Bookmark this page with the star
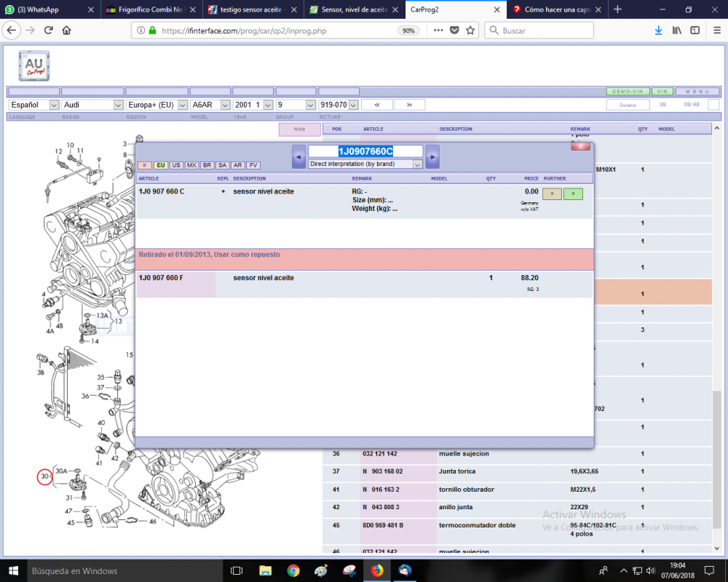The width and height of the screenshot is (728, 582). tap(470, 31)
